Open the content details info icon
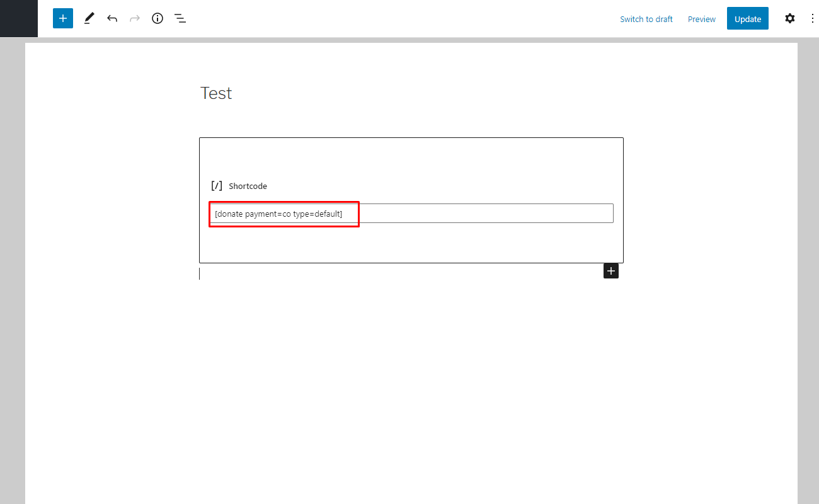The image size is (819, 504). (157, 18)
